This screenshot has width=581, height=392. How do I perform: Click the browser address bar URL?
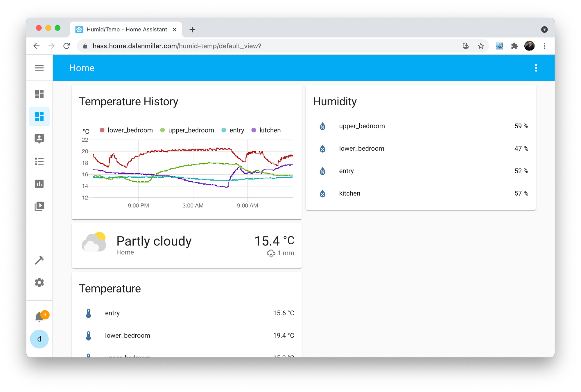177,46
